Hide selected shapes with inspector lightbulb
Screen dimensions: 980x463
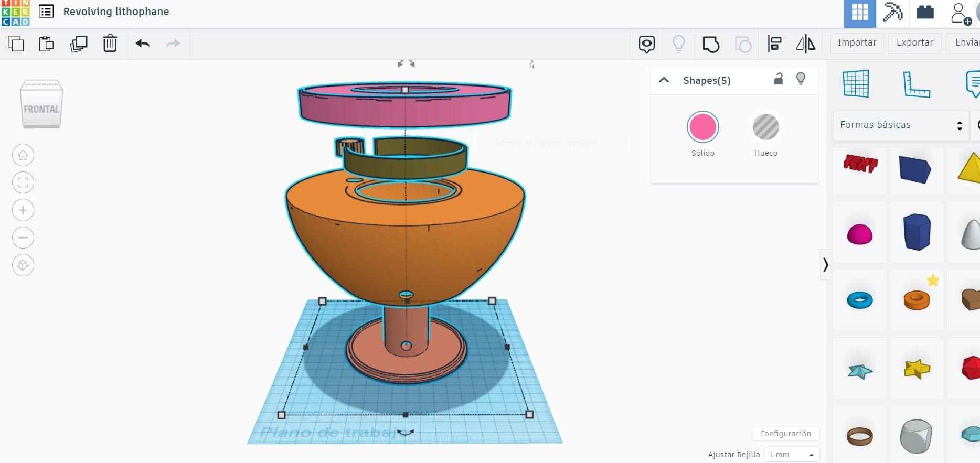801,79
